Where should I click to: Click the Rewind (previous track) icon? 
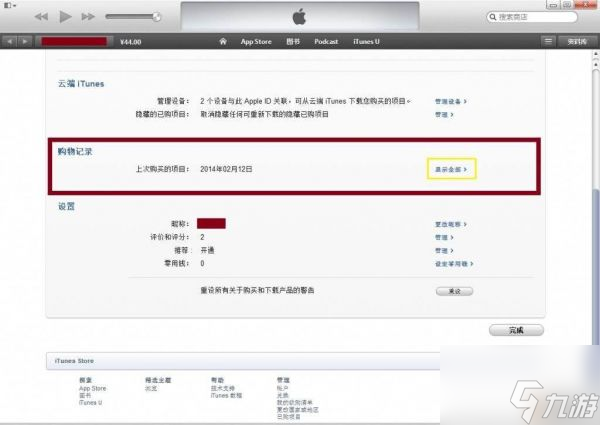pos(42,17)
